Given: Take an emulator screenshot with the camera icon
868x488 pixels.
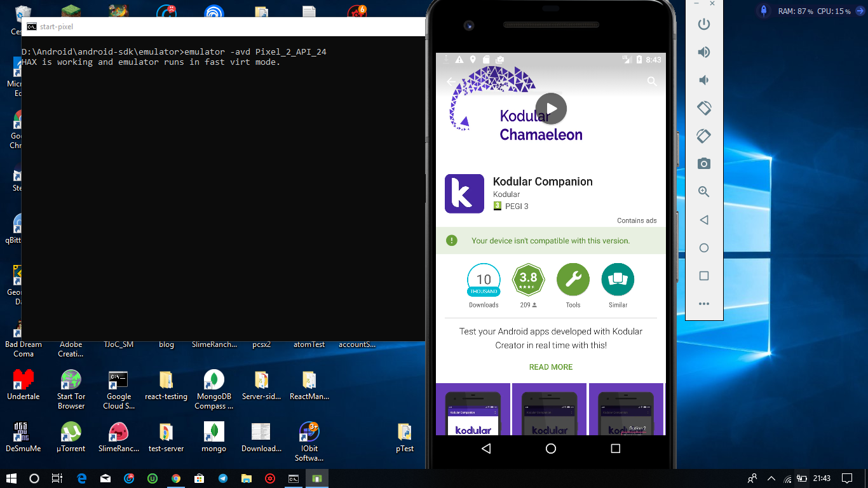Looking at the screenshot, I should [x=703, y=164].
